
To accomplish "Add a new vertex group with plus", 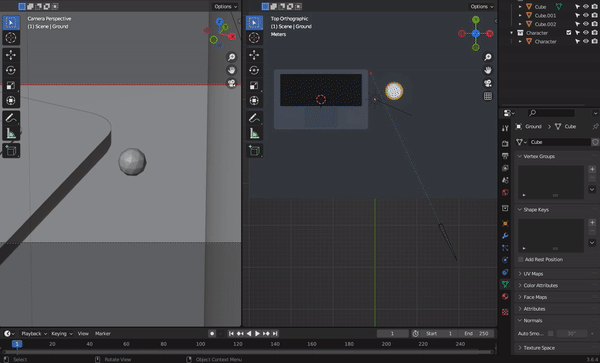I will tap(592, 169).
